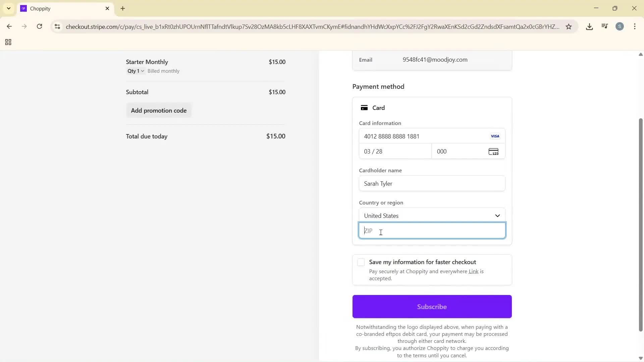This screenshot has width=644, height=362.
Task: Open the browser downloads icon
Action: tap(589, 26)
